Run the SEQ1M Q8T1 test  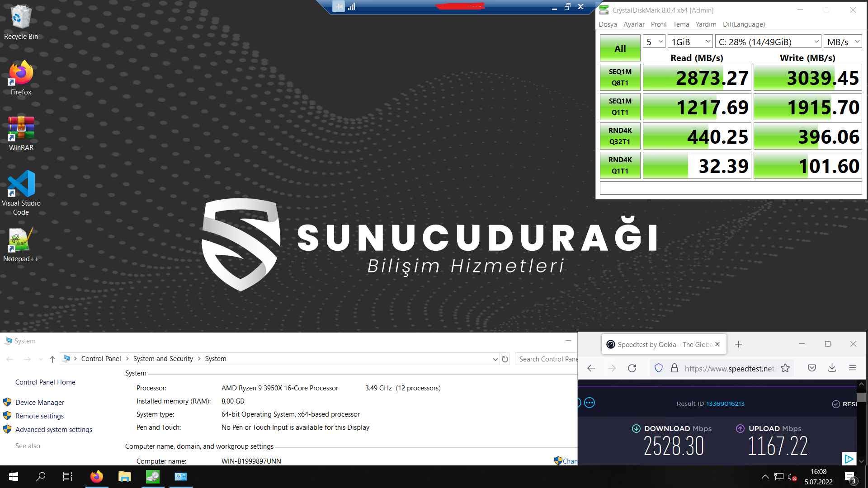point(620,77)
